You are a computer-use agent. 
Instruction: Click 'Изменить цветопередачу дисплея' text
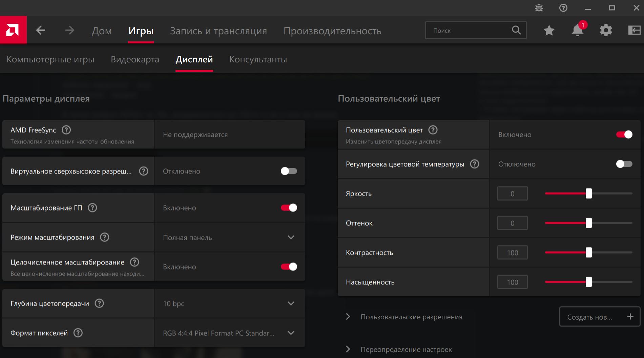(394, 141)
